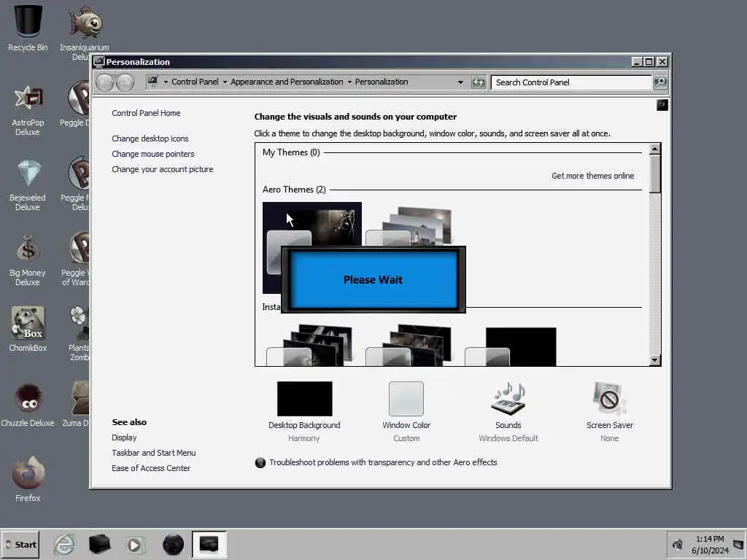Viewport: 747px width, 560px height.
Task: Click the Aero Themes (2) heading
Action: click(294, 190)
